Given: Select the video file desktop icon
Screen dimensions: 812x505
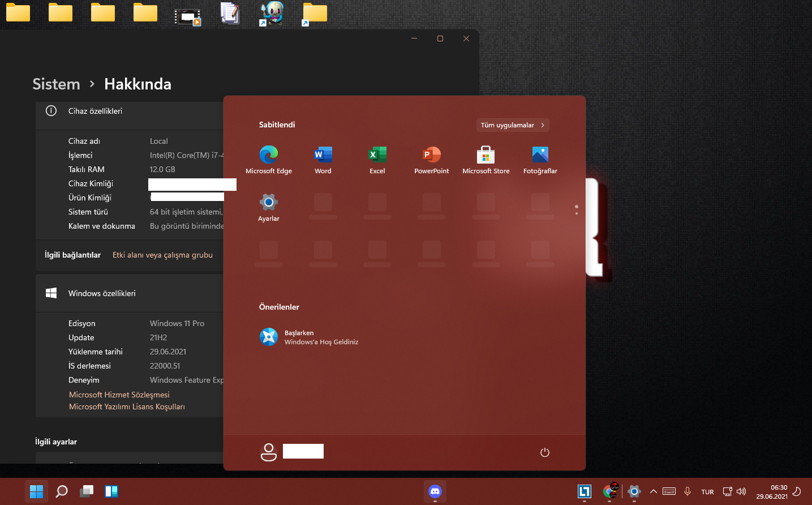Looking at the screenshot, I should pos(188,17).
